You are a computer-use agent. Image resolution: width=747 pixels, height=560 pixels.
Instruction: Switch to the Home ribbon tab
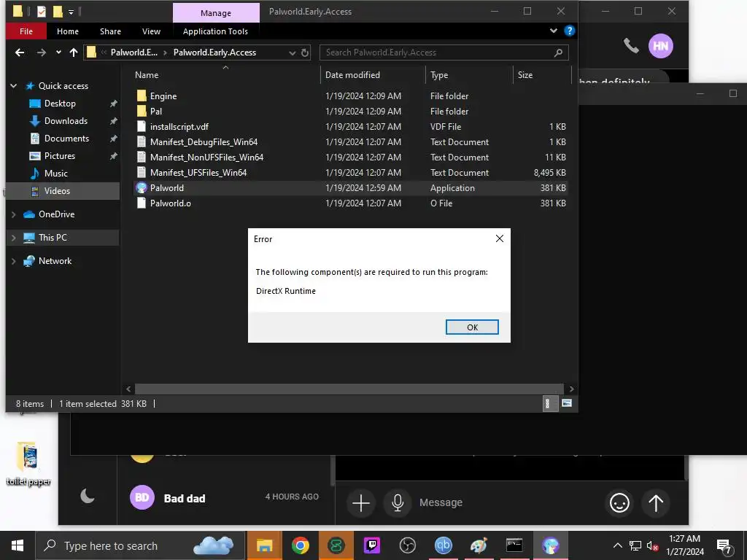[68, 31]
